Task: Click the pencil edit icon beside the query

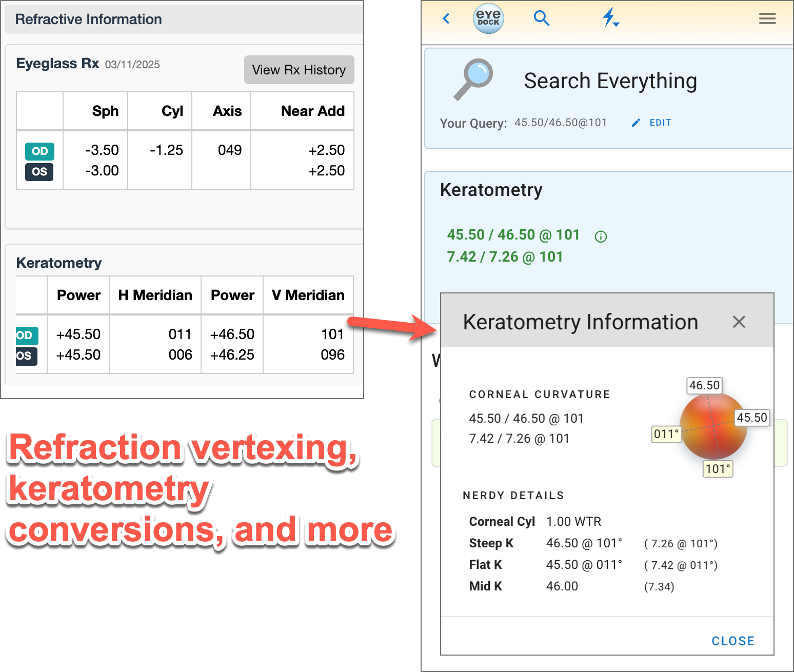Action: pyautogui.click(x=636, y=123)
